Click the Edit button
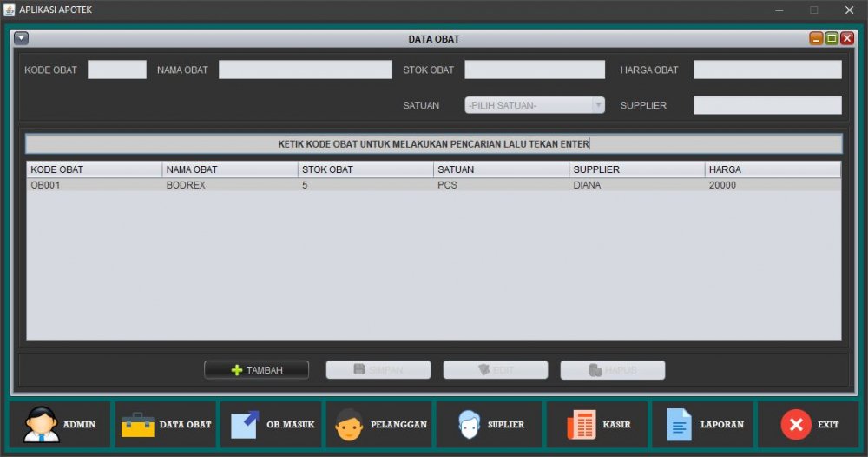This screenshot has width=868, height=457. (495, 370)
